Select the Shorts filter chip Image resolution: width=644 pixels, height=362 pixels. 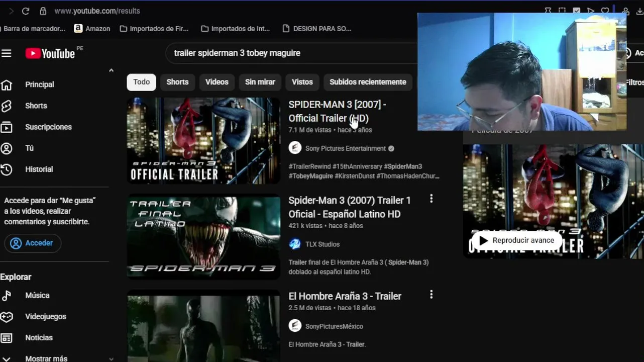pos(177,82)
